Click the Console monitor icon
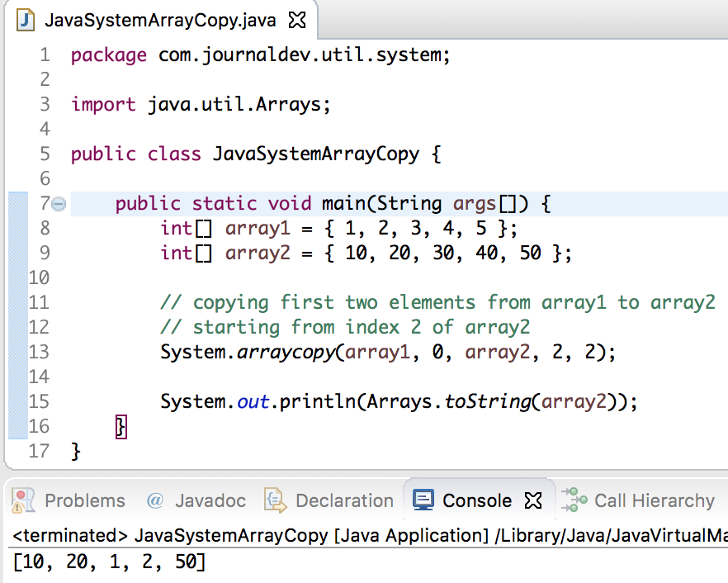Image resolution: width=728 pixels, height=583 pixels. 423,500
